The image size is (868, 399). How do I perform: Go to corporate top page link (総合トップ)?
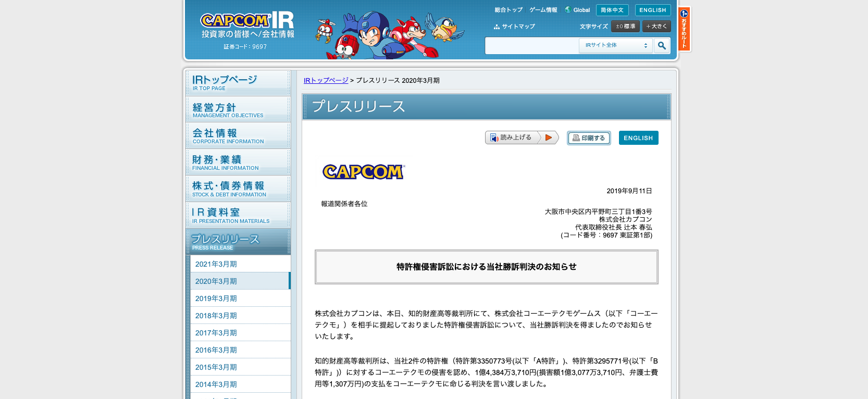tap(509, 10)
